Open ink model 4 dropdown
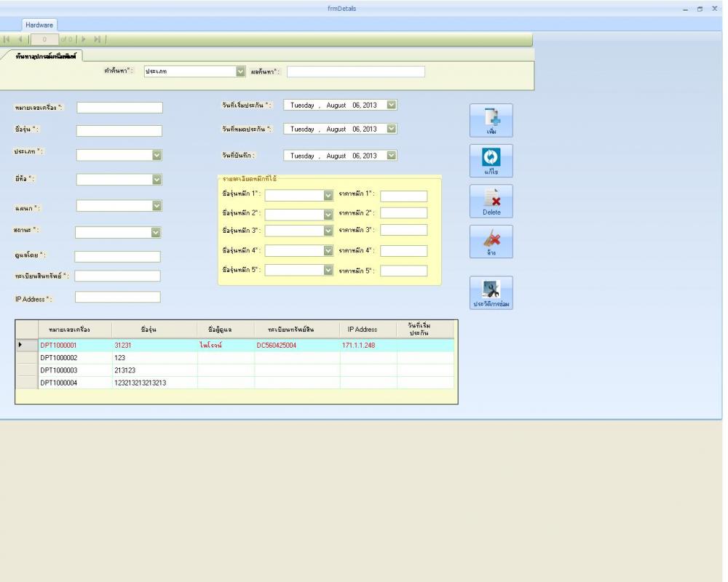Image resolution: width=728 pixels, height=582 pixels. 328,250
